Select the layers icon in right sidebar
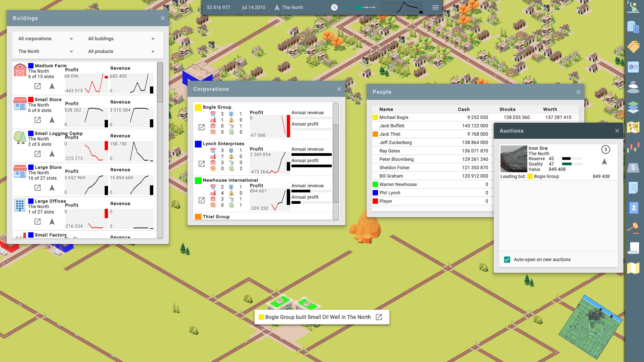 (x=634, y=107)
